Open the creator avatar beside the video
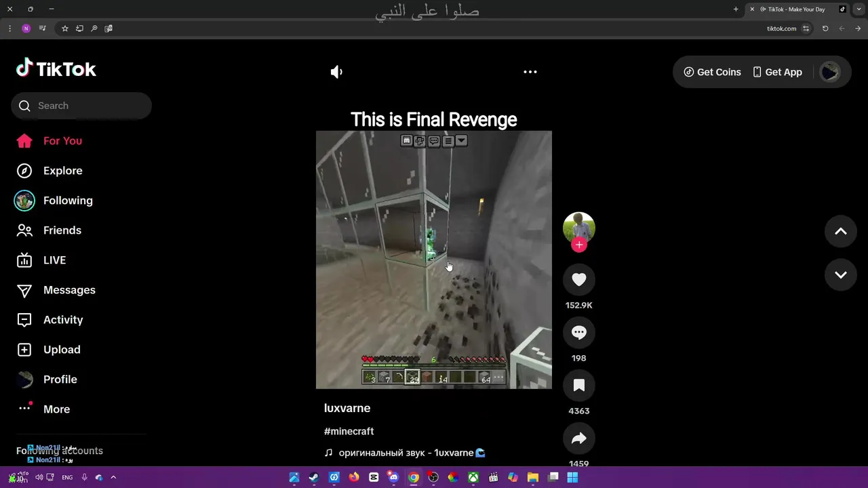 (x=579, y=228)
